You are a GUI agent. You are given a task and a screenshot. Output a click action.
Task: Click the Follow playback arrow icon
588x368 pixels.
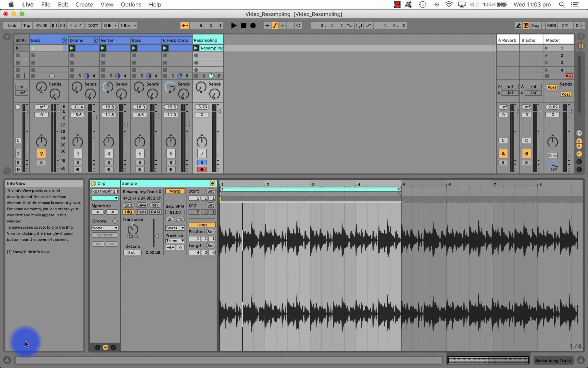click(x=184, y=26)
